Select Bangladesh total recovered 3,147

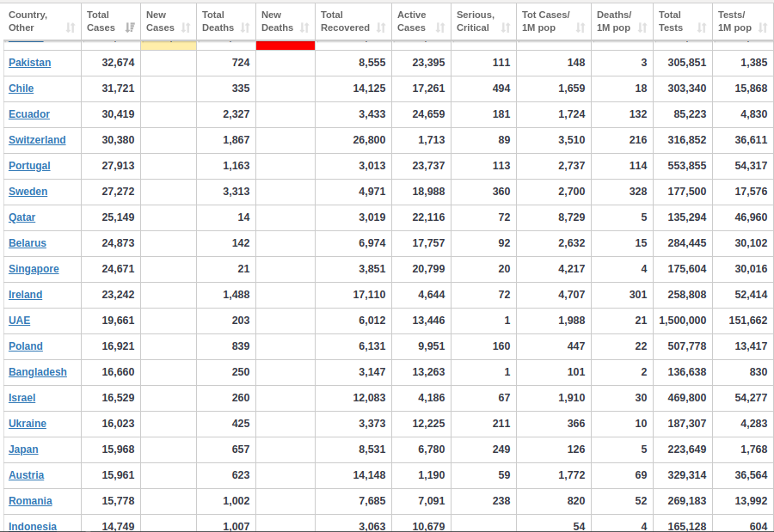[372, 372]
